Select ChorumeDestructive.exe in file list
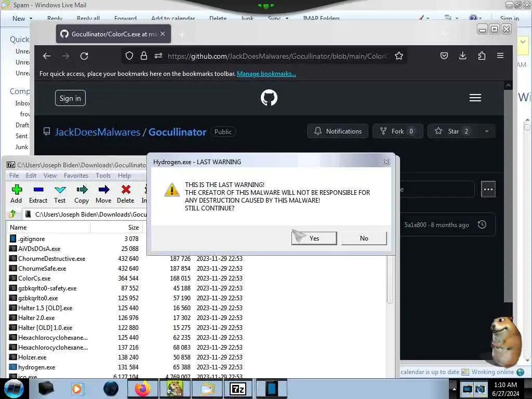The width and height of the screenshot is (532, 399). 52,259
